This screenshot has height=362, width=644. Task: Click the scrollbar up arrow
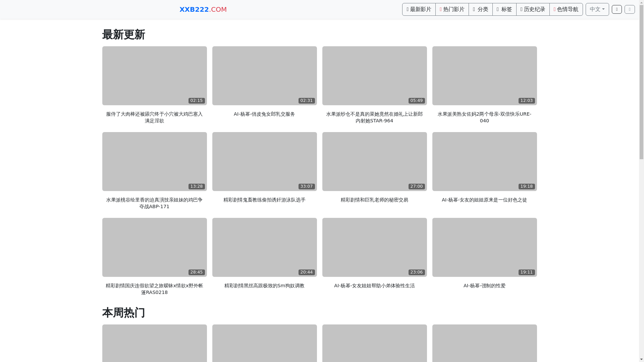pos(641,2)
